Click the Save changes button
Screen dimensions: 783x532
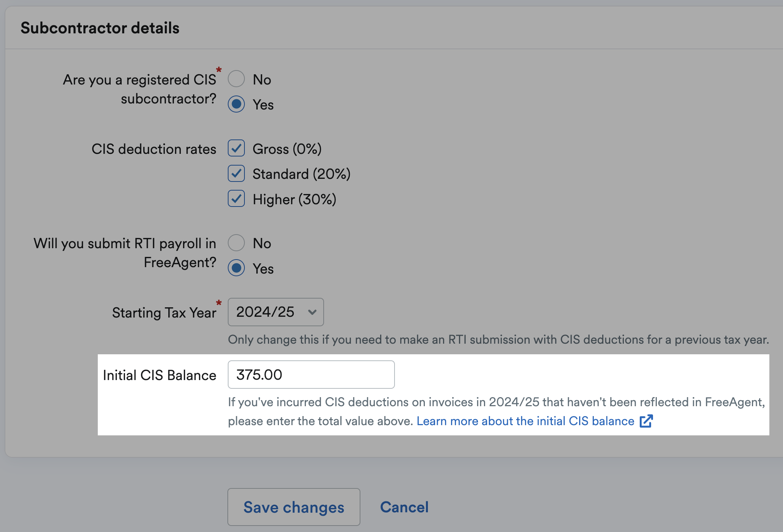(294, 507)
